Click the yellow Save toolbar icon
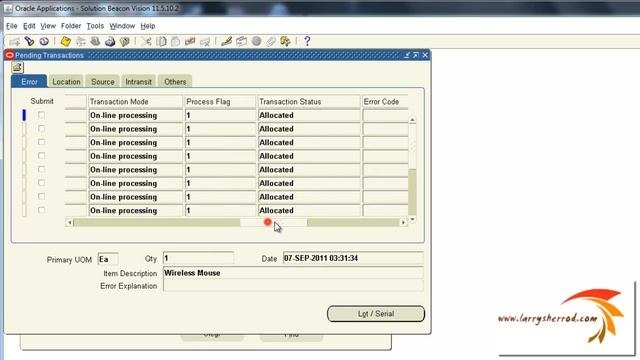 coord(65,41)
